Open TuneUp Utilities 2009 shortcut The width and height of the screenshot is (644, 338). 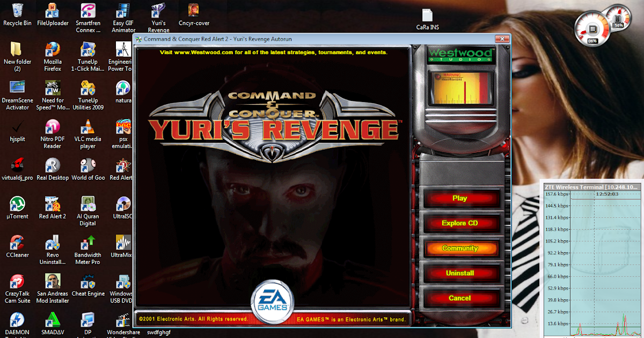(88, 95)
